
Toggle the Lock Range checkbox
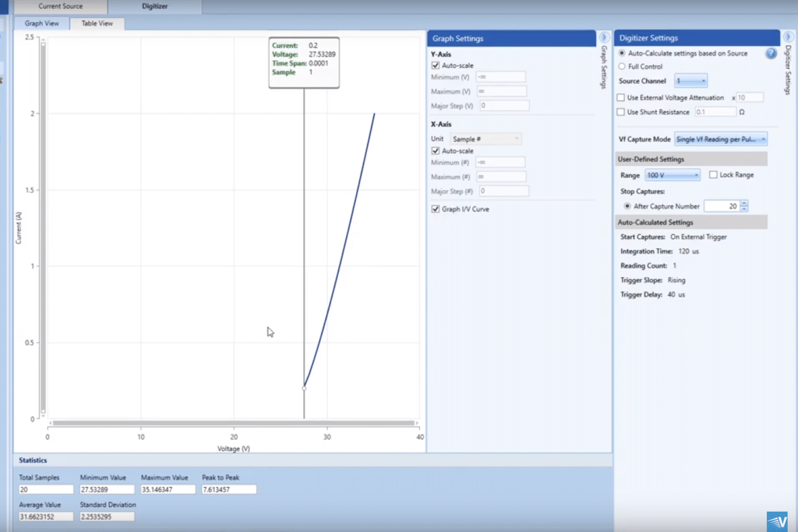(713, 175)
